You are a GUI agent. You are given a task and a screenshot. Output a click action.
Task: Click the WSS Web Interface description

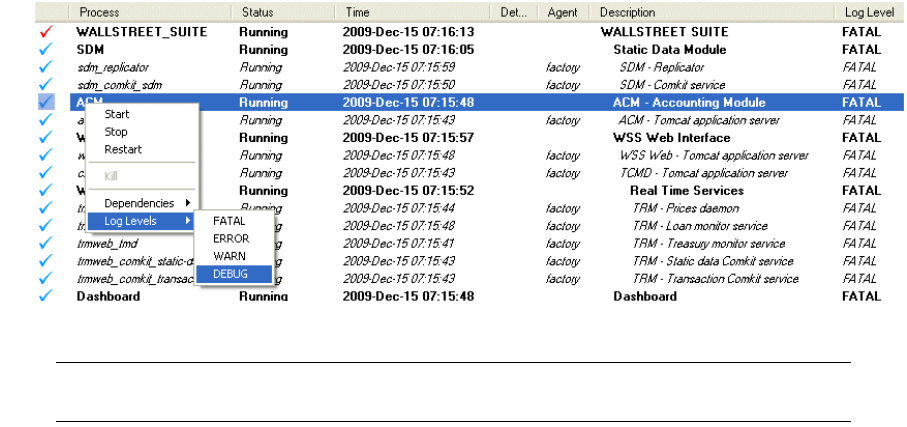pos(672,138)
